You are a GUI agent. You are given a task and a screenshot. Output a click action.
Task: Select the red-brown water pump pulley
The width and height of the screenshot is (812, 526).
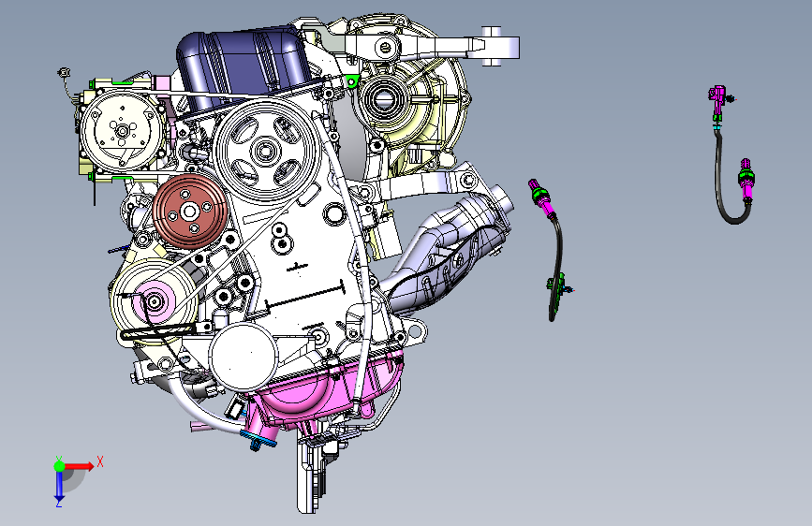tap(189, 212)
